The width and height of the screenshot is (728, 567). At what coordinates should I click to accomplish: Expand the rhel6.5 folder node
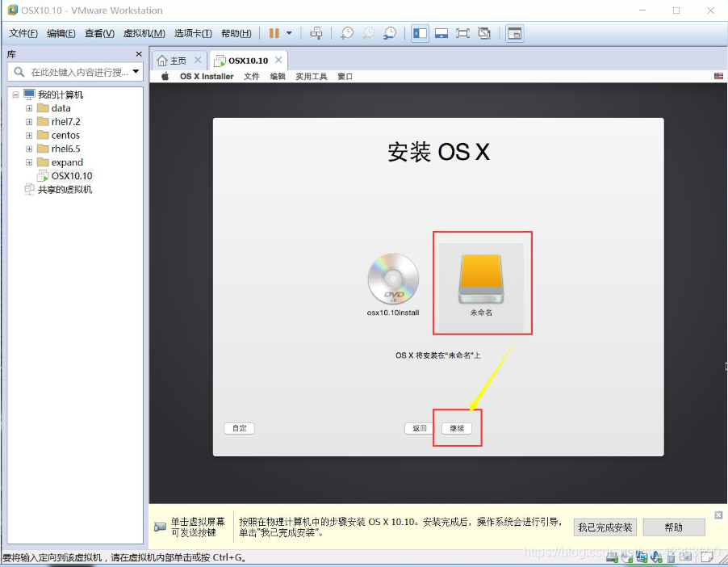click(x=29, y=149)
